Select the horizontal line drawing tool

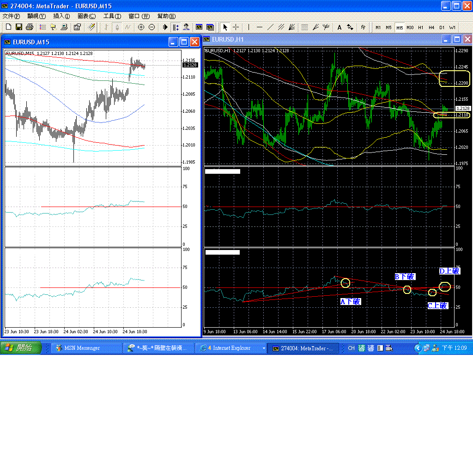click(x=260, y=27)
